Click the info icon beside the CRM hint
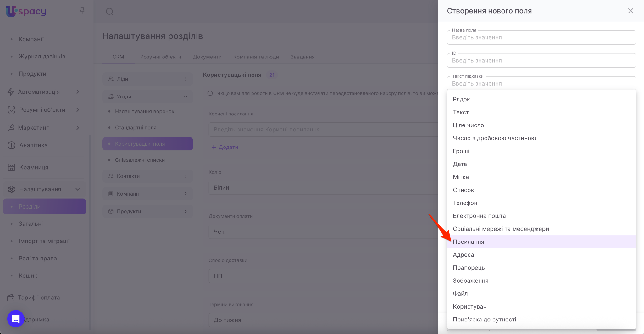 click(210, 93)
